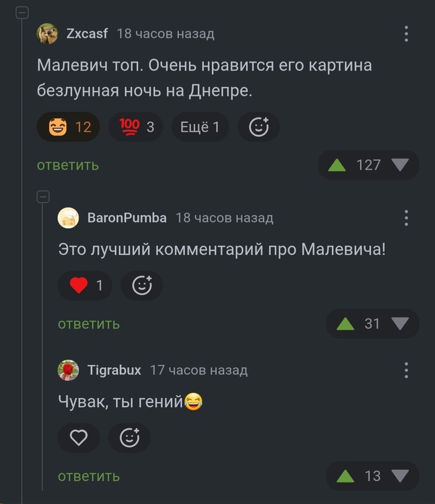Add a reaction to Zxcasf's comment via smiley icon

coord(259,127)
